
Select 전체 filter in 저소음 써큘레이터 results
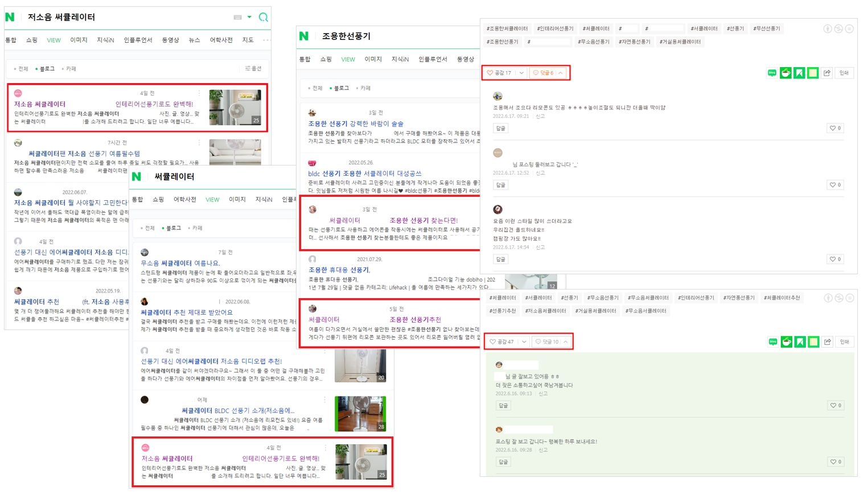coord(21,69)
